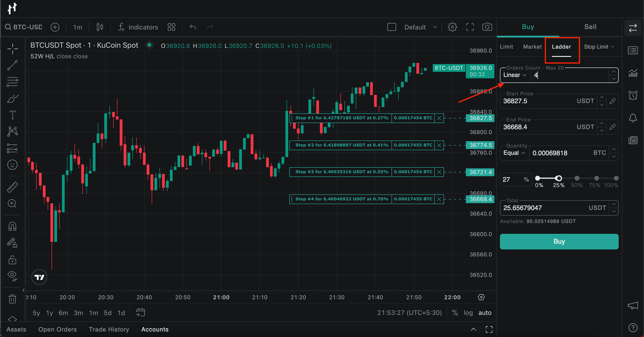Viewport: 644px width, 337px height.
Task: Toggle auto scale mode
Action: click(x=485, y=313)
